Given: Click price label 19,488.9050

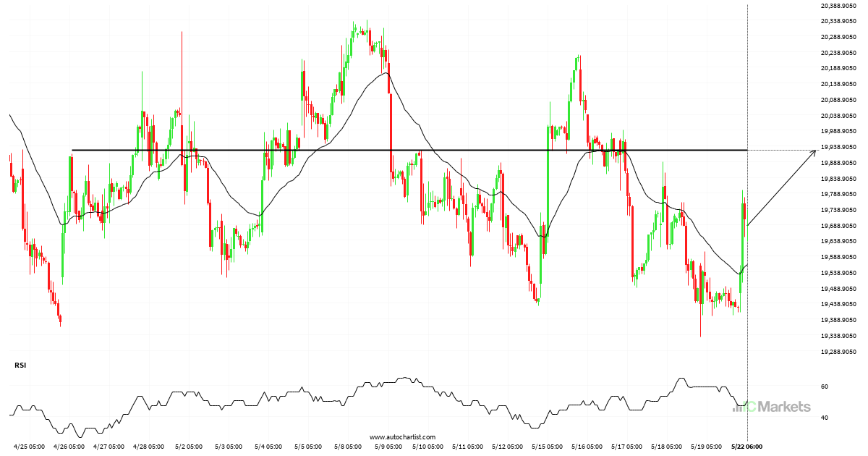Looking at the screenshot, I should pyautogui.click(x=840, y=289).
